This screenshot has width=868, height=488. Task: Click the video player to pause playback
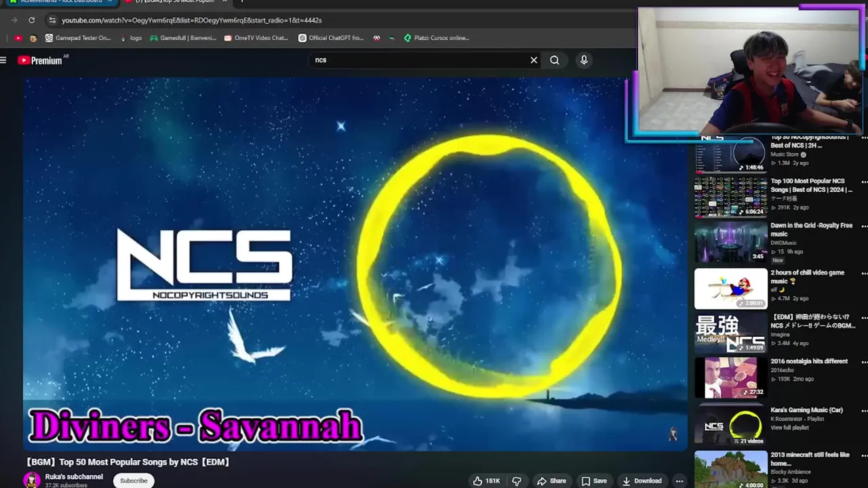click(355, 264)
